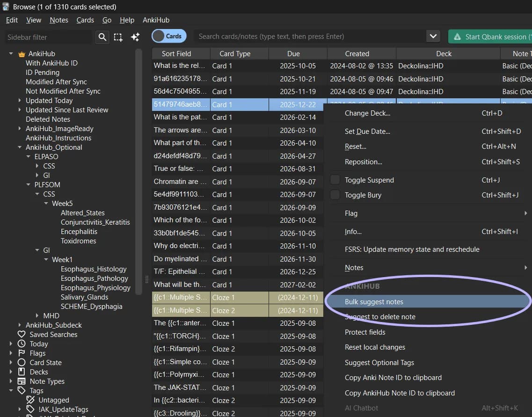Select the Saved Searches heart icon
Viewport: 532px width, 417px height.
pos(22,334)
